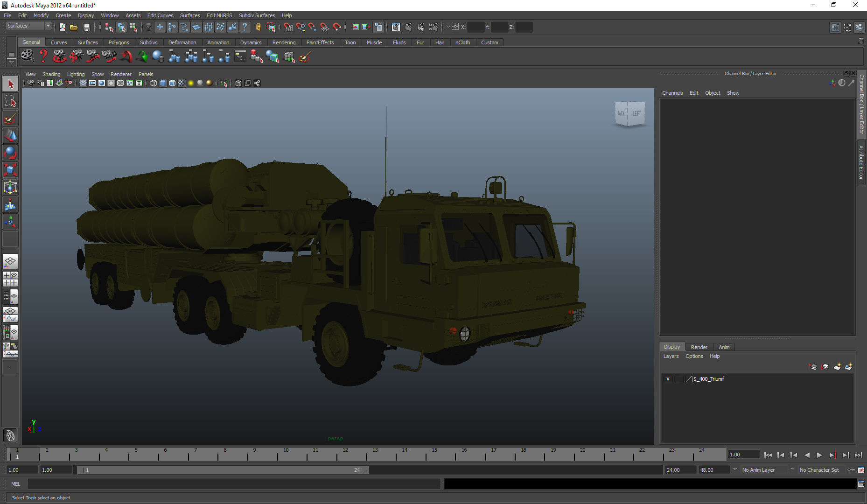Select the Soft Modification tool

click(x=10, y=204)
